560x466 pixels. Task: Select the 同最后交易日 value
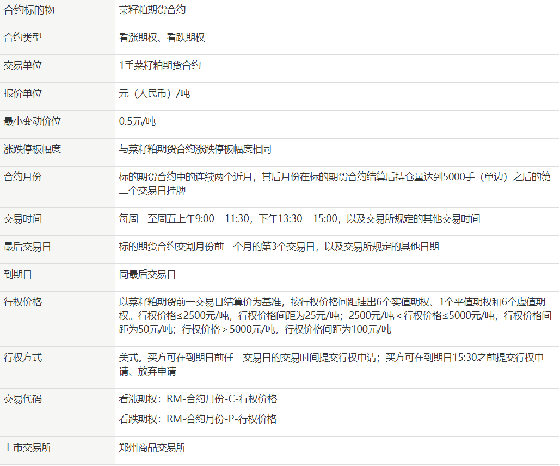[x=147, y=274]
